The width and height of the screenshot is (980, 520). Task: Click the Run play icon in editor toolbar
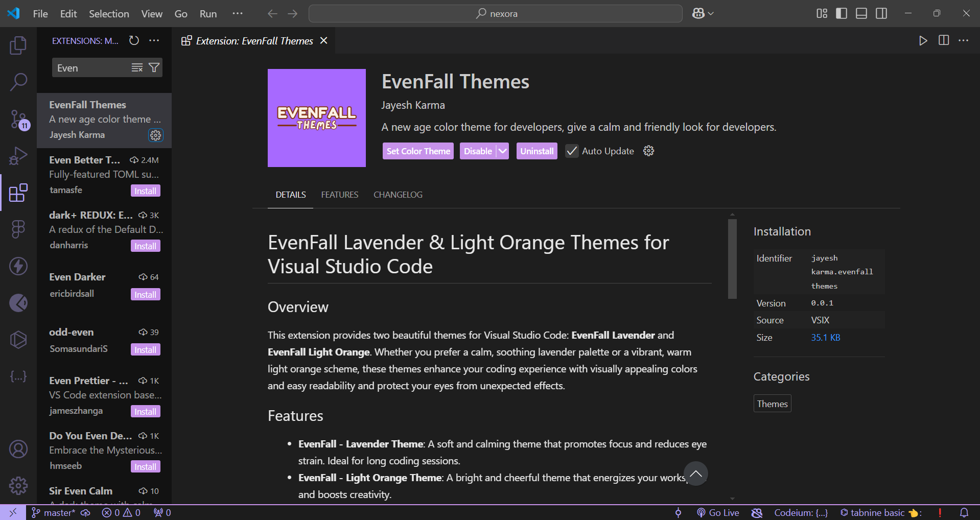coord(923,40)
